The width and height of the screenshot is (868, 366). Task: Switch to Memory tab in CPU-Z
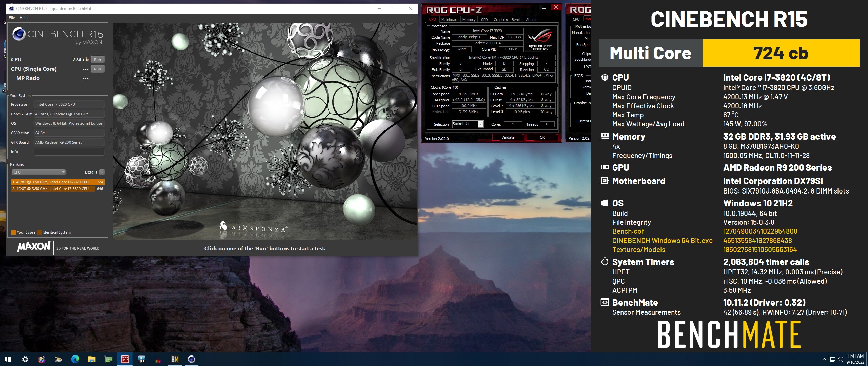click(469, 20)
